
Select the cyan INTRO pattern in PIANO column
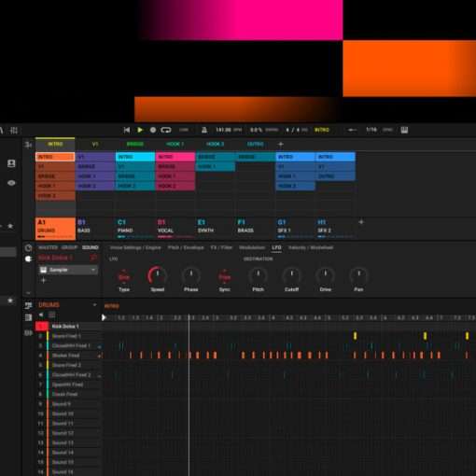pyautogui.click(x=135, y=157)
